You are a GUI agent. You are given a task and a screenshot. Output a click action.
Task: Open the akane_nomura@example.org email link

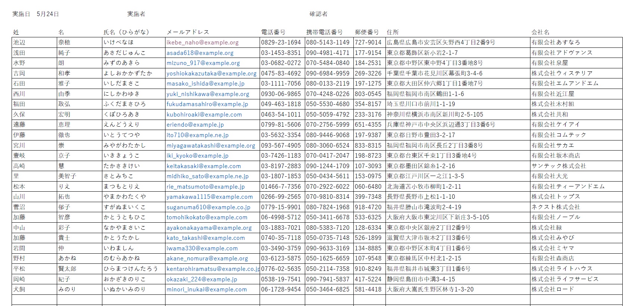(207, 259)
